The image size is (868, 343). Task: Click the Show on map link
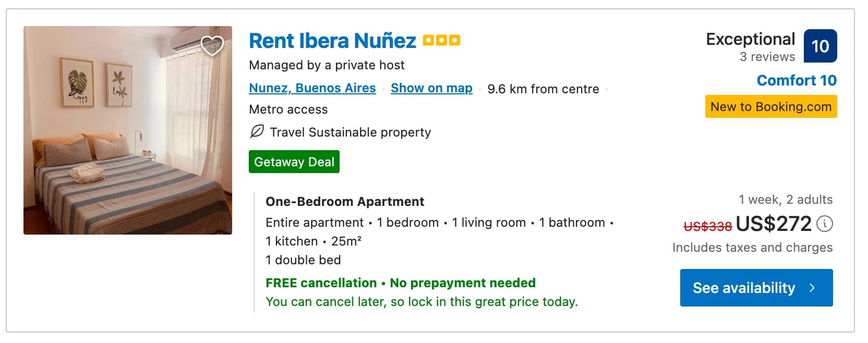coord(431,88)
